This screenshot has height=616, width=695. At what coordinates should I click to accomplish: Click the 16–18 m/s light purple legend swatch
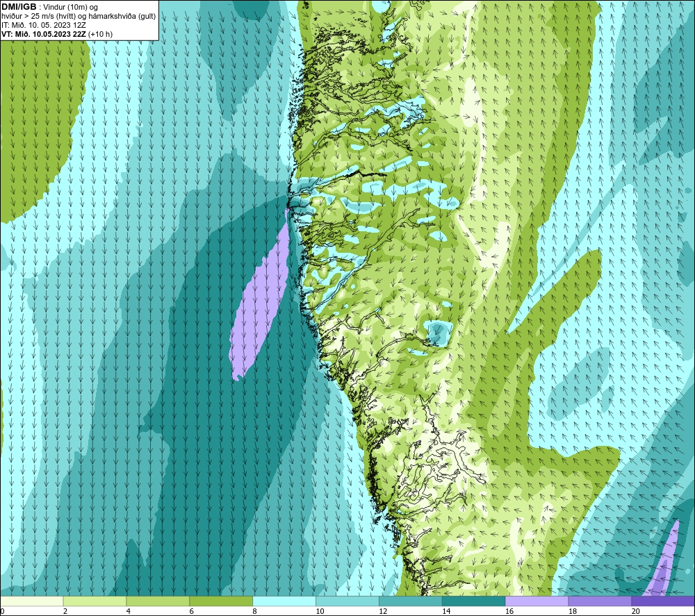[x=537, y=601]
